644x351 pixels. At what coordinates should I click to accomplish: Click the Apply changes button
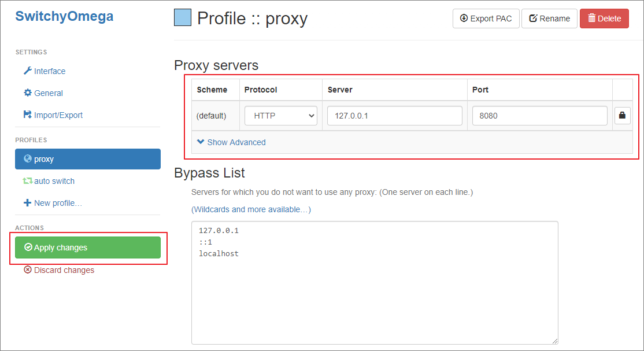[x=88, y=247]
